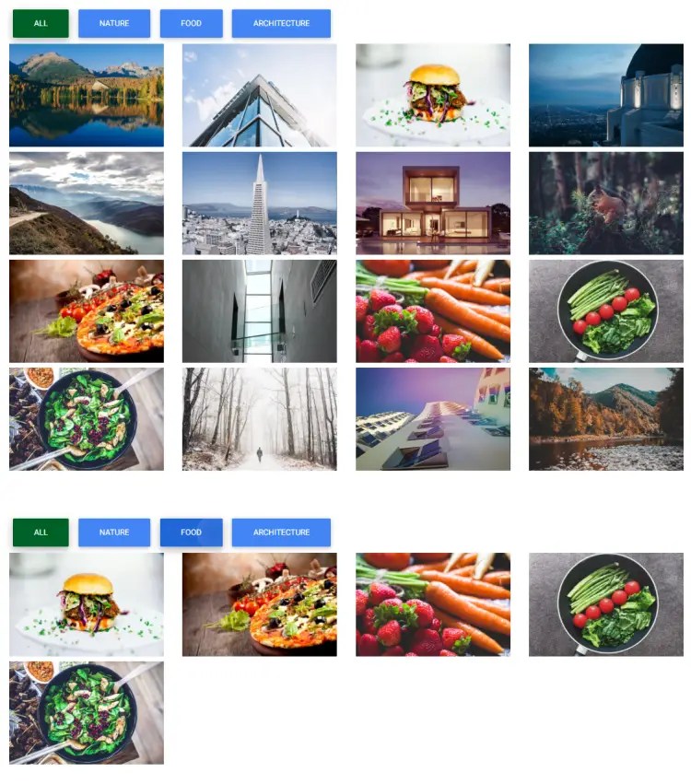Viewport: 691px width, 784px height.
Task: Open salad bowl photo in bottom gallery
Action: (x=87, y=713)
